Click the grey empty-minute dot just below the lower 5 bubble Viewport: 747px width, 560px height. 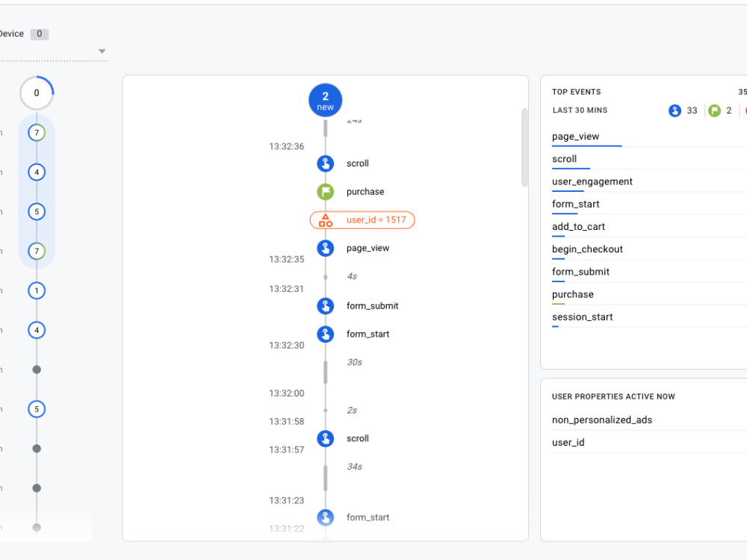coord(37,449)
